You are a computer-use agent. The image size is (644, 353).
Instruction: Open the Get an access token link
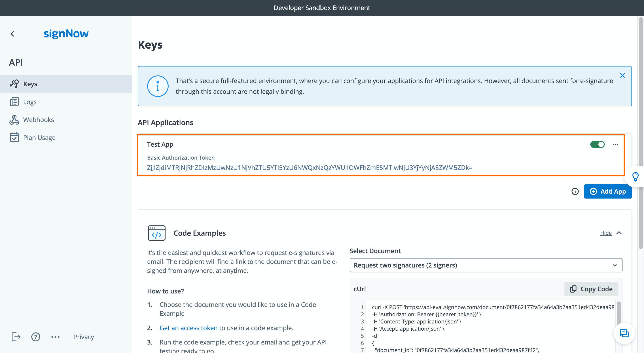188,328
